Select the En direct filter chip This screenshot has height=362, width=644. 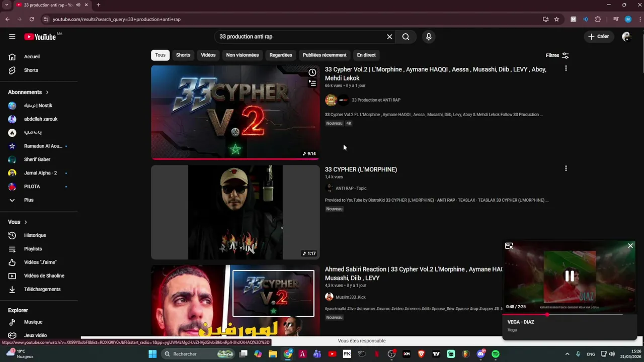pos(366,55)
